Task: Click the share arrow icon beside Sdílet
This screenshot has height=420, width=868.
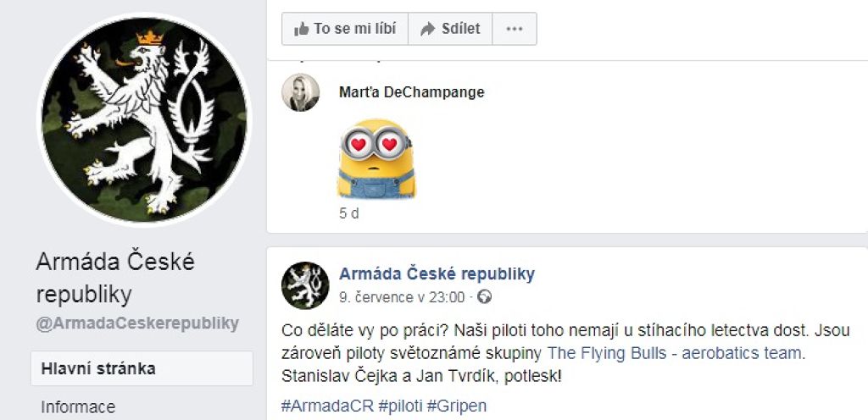Action: point(428,29)
